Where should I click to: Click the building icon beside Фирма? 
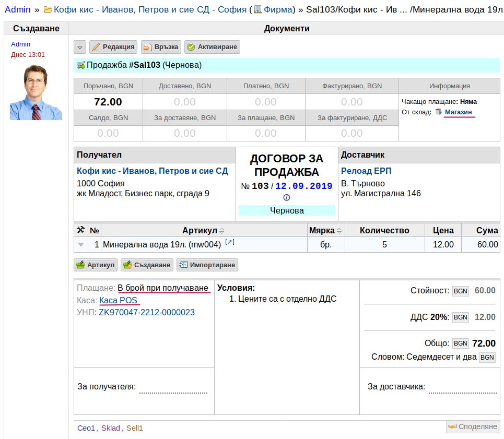[258, 9]
